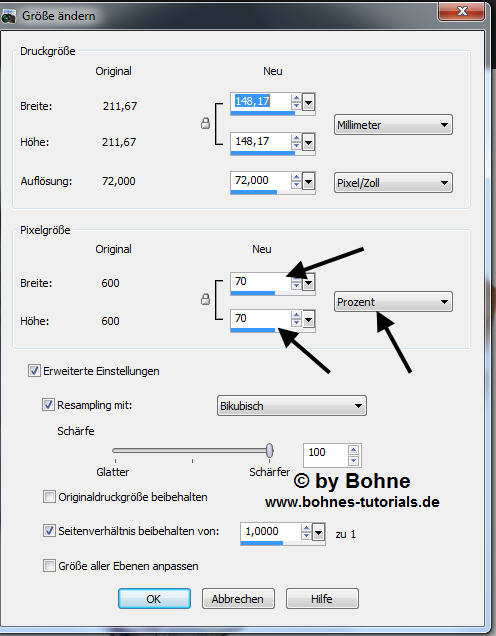Click the app icon in title bar
Image resolution: width=496 pixels, height=636 pixels.
pyautogui.click(x=8, y=16)
